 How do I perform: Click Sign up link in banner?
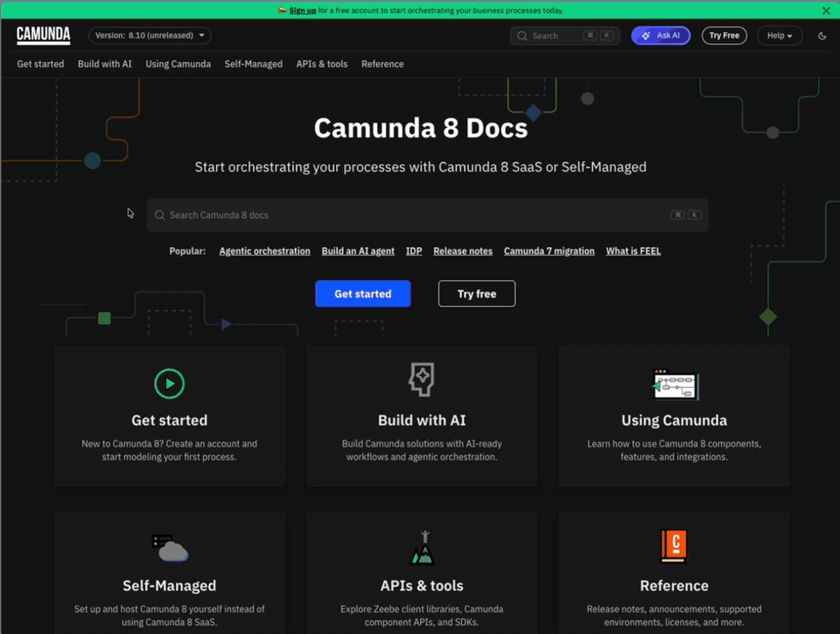click(303, 11)
